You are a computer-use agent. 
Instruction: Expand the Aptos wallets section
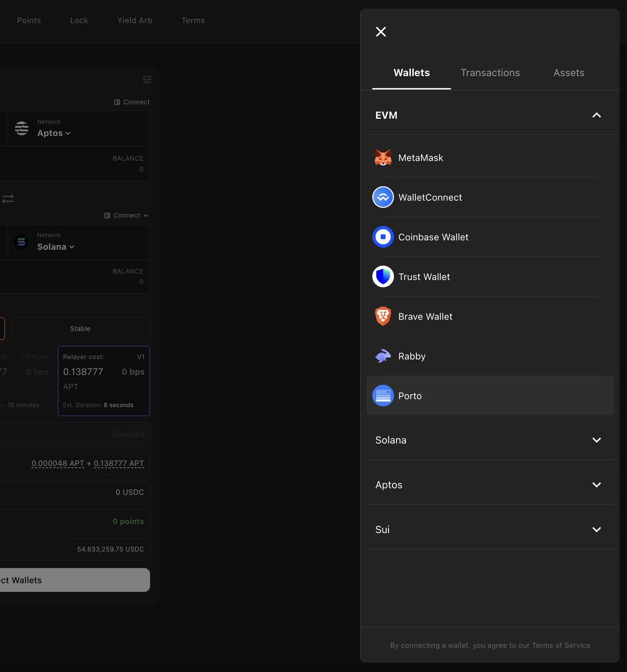(490, 485)
